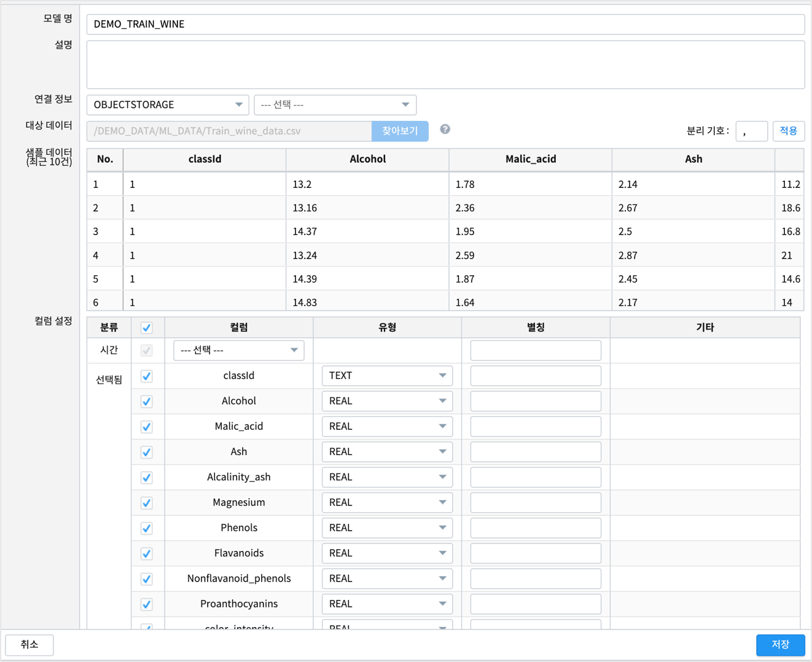Screen dimensions: 812x662
Task: Click the 적용 apply button
Action: pyautogui.click(x=789, y=131)
